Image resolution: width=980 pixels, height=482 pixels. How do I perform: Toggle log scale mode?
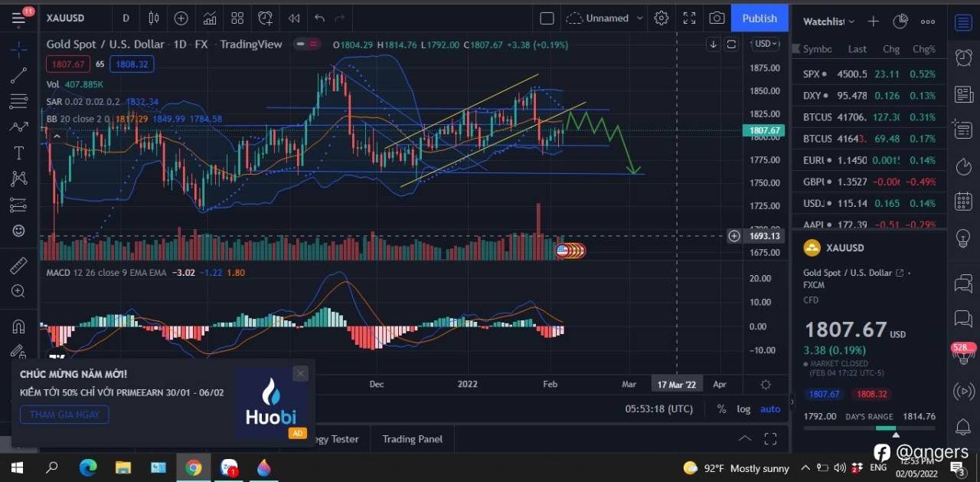click(x=743, y=408)
